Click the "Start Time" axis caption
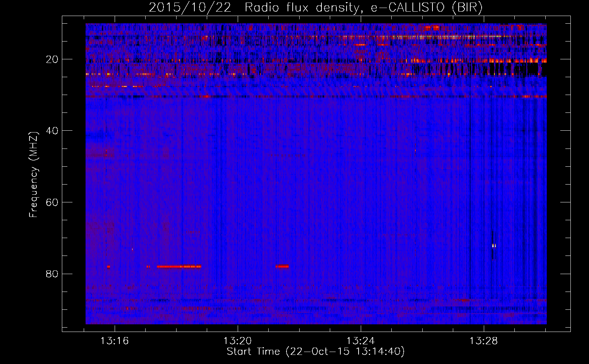Screen dimensions: 589x364 coord(316,352)
